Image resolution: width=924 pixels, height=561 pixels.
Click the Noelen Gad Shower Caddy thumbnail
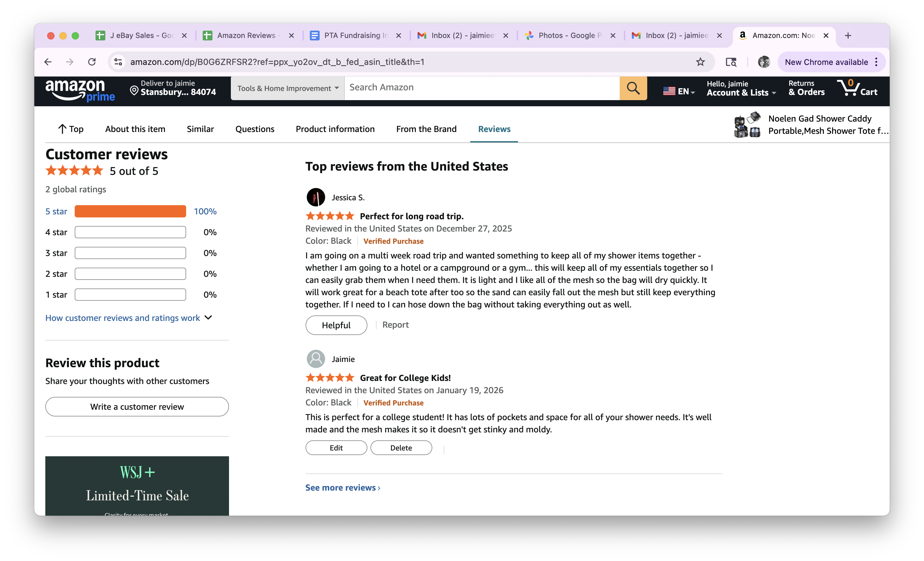(x=747, y=125)
